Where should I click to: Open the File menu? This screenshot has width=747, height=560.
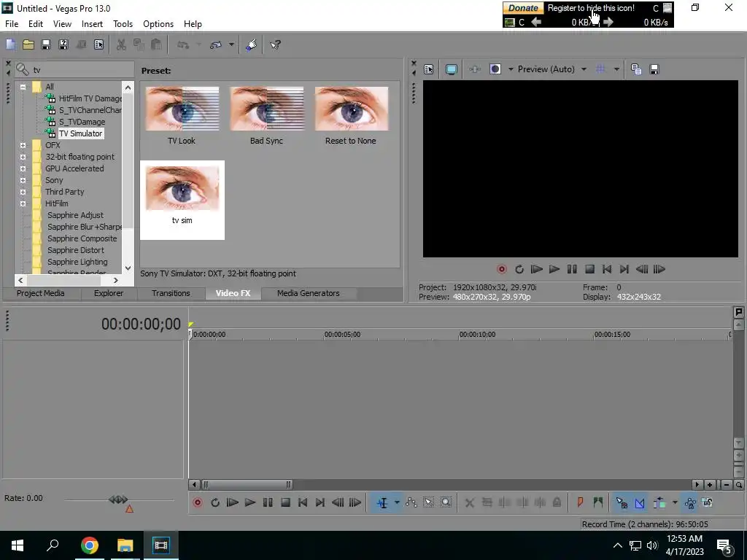point(12,24)
